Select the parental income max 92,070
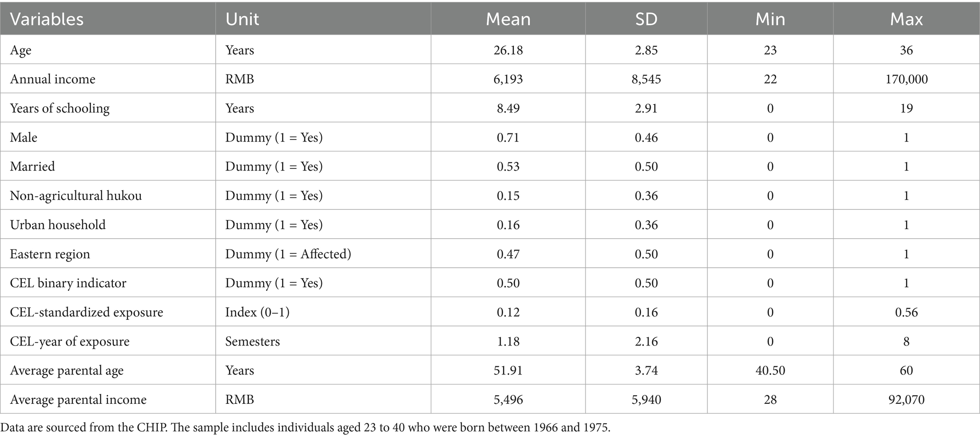Image resolution: width=980 pixels, height=438 pixels. click(906, 400)
